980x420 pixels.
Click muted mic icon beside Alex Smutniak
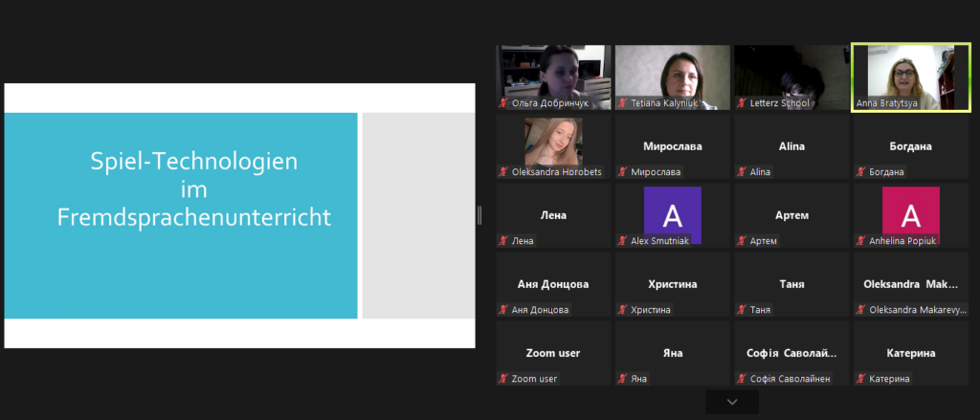(x=623, y=241)
